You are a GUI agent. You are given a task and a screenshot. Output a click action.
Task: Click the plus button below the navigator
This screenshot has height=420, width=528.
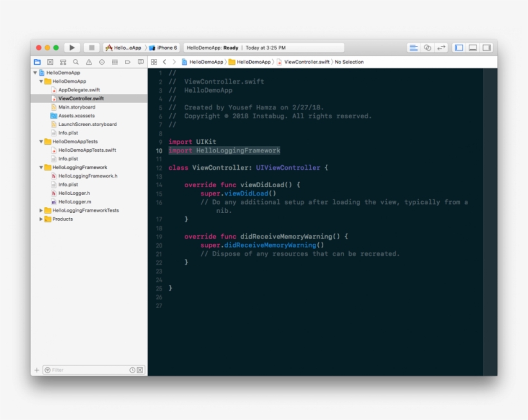pos(37,370)
